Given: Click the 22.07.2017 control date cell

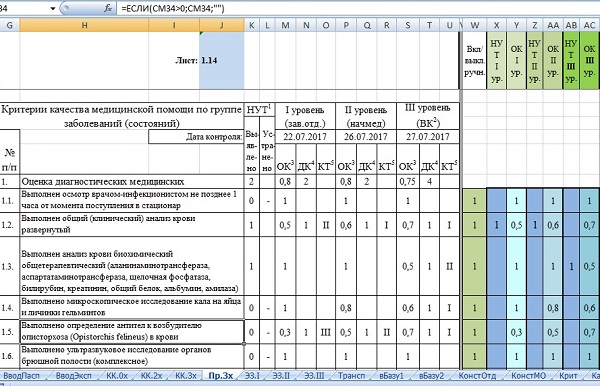Looking at the screenshot, I should pyautogui.click(x=305, y=137).
